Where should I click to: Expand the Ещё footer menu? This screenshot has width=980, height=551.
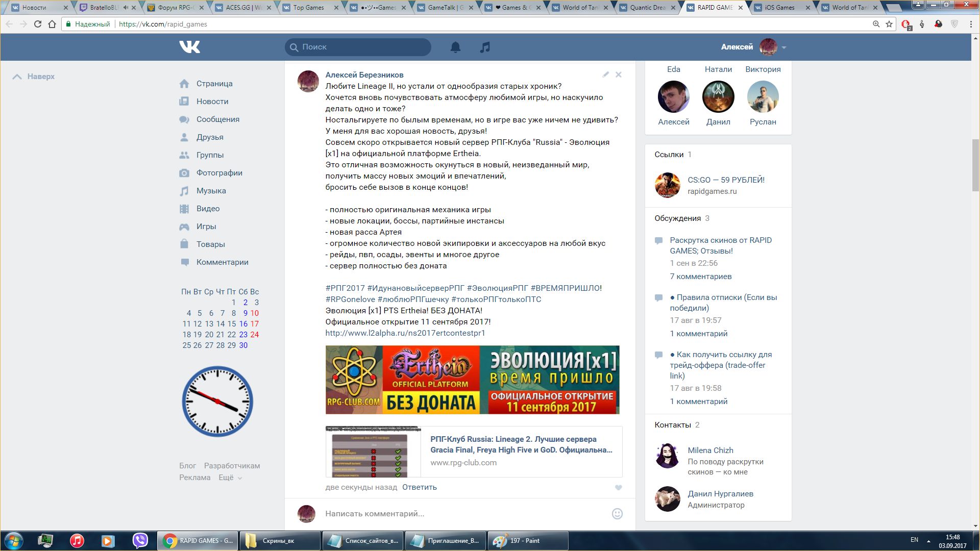[x=230, y=478]
